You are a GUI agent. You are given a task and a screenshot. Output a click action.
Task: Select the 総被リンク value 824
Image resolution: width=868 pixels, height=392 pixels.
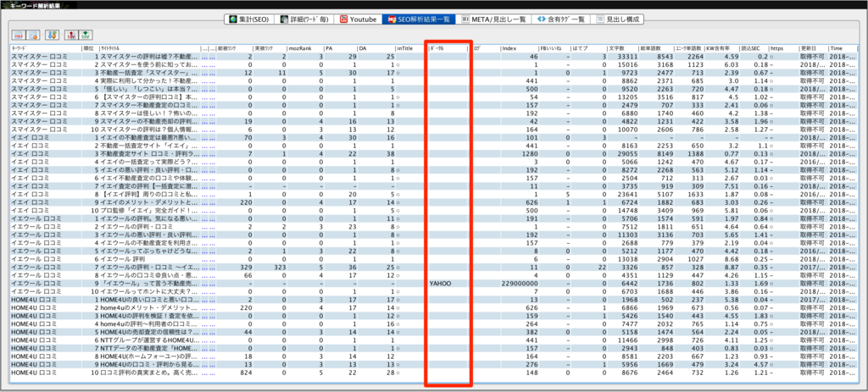[x=246, y=373]
